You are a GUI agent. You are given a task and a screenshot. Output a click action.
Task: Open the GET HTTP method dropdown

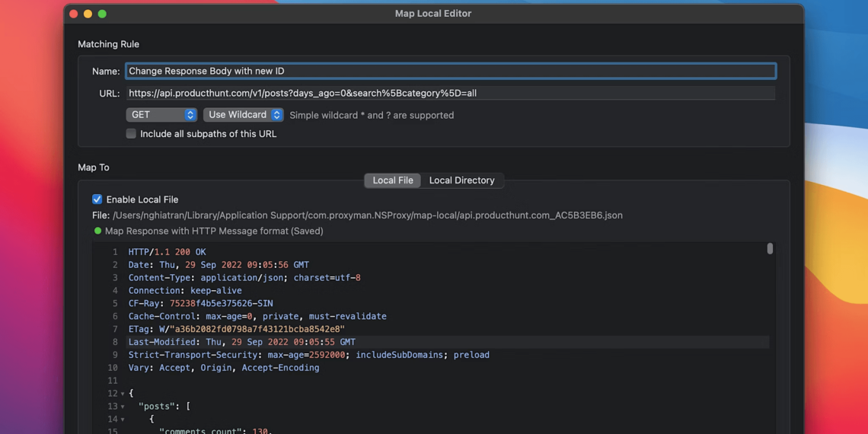[161, 115]
